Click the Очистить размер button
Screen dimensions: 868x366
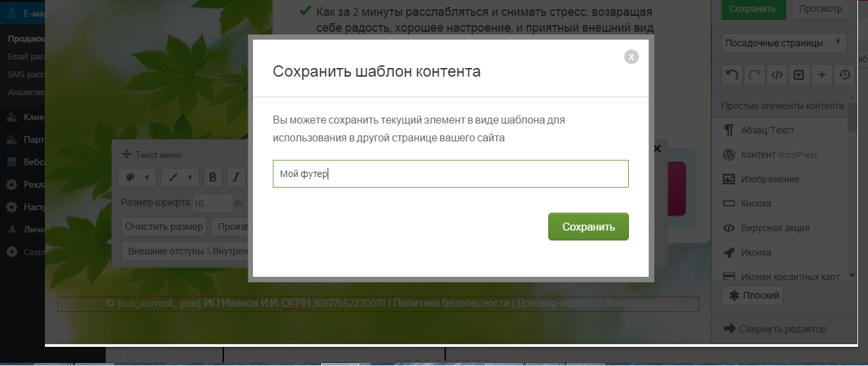point(164,227)
